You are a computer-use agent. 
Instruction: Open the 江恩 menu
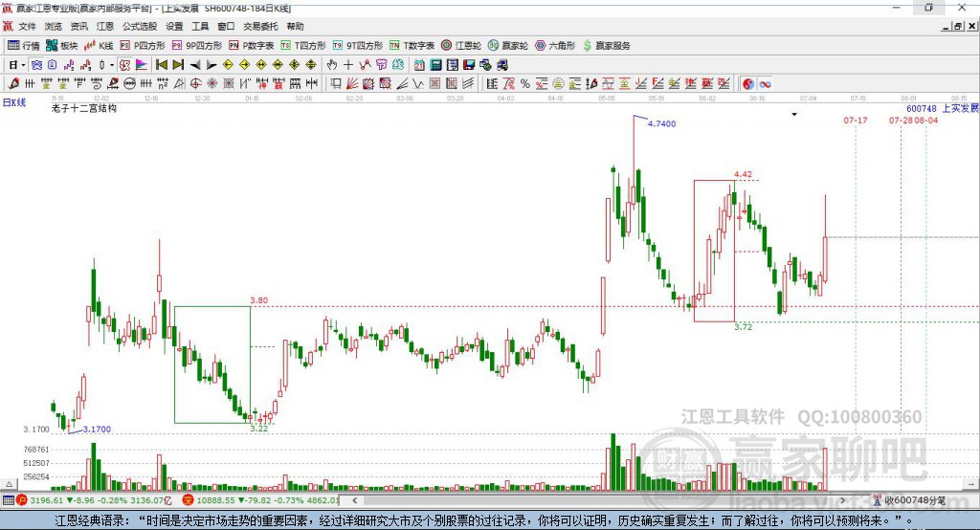tap(105, 26)
